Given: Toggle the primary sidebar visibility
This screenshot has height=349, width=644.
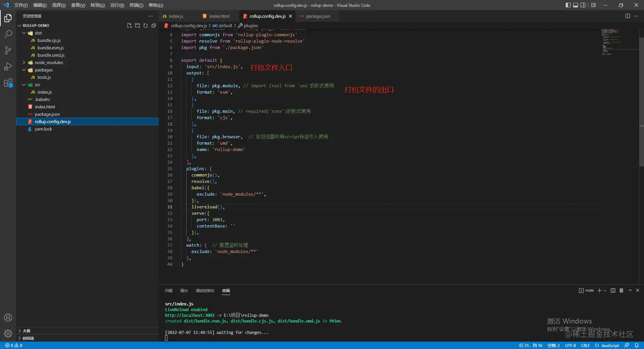Looking at the screenshot, I should [568, 5].
